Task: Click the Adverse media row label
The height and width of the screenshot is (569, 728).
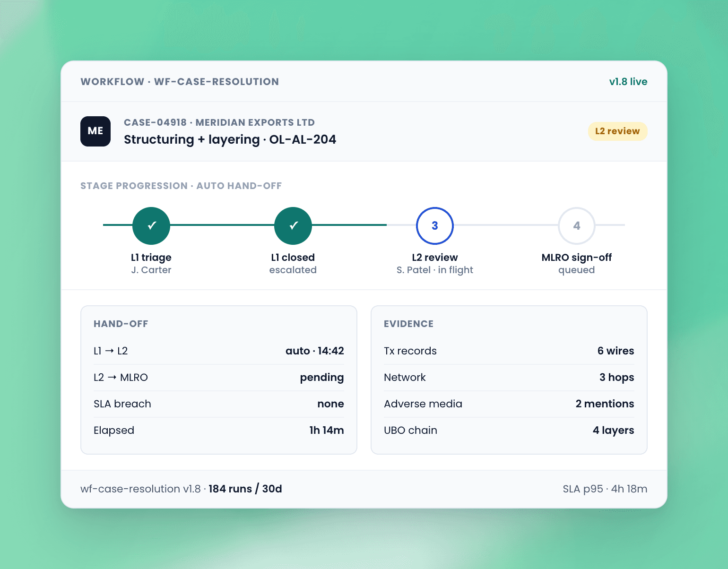Action: pyautogui.click(x=423, y=404)
